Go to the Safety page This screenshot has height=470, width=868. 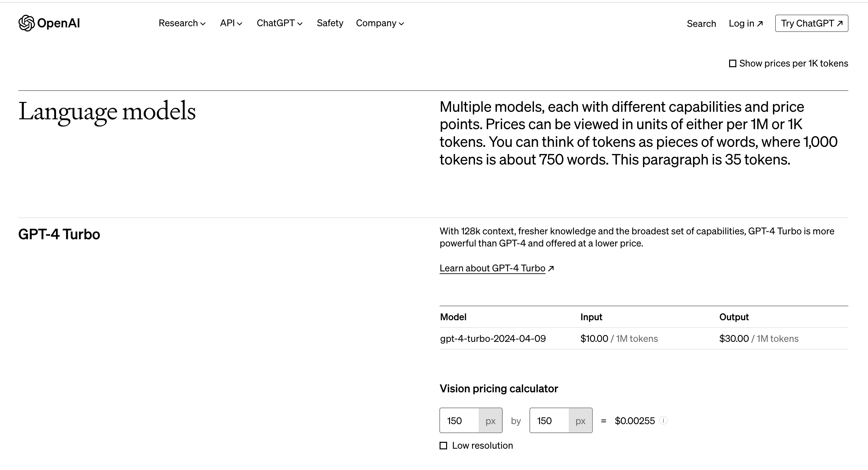330,23
